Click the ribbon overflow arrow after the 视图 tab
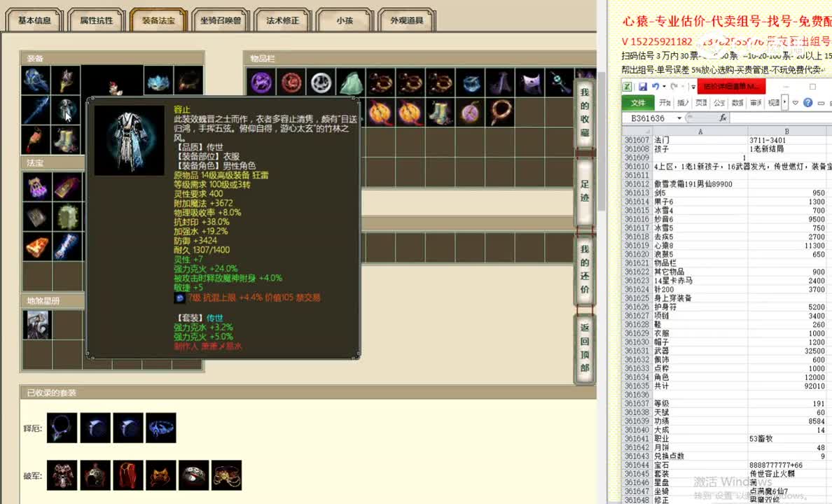 point(786,102)
